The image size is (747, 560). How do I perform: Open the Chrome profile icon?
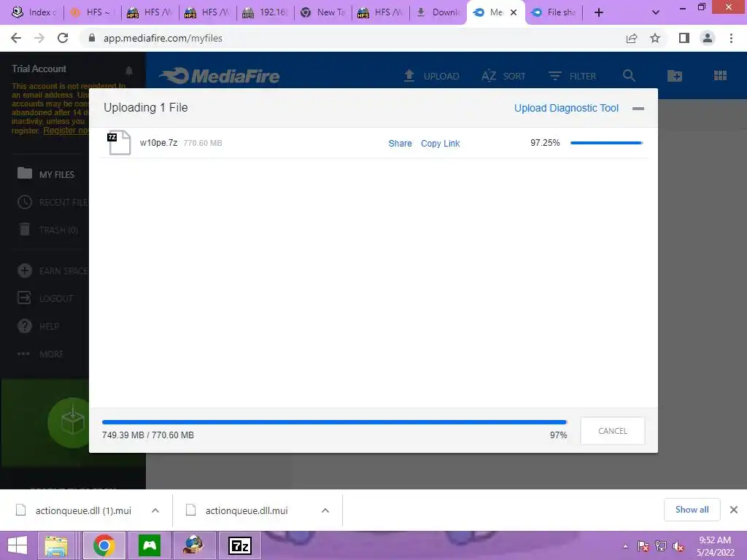point(708,38)
